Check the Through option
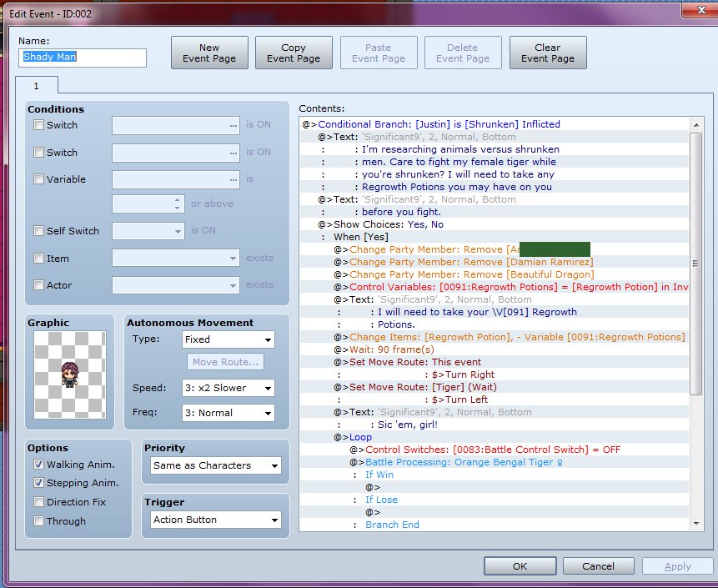This screenshot has height=588, width=718. click(x=39, y=521)
